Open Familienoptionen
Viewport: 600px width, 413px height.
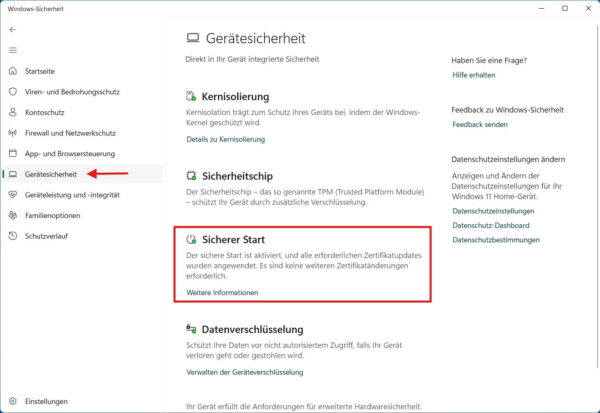(52, 215)
